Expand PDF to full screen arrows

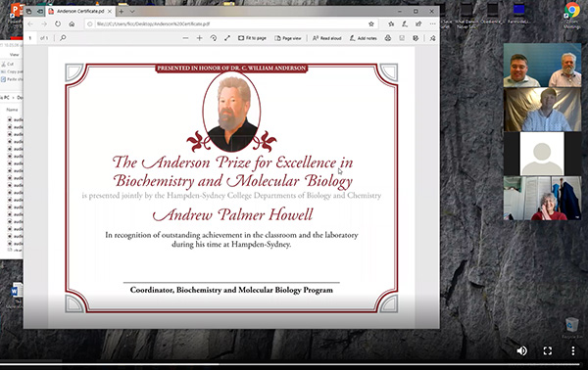227,38
